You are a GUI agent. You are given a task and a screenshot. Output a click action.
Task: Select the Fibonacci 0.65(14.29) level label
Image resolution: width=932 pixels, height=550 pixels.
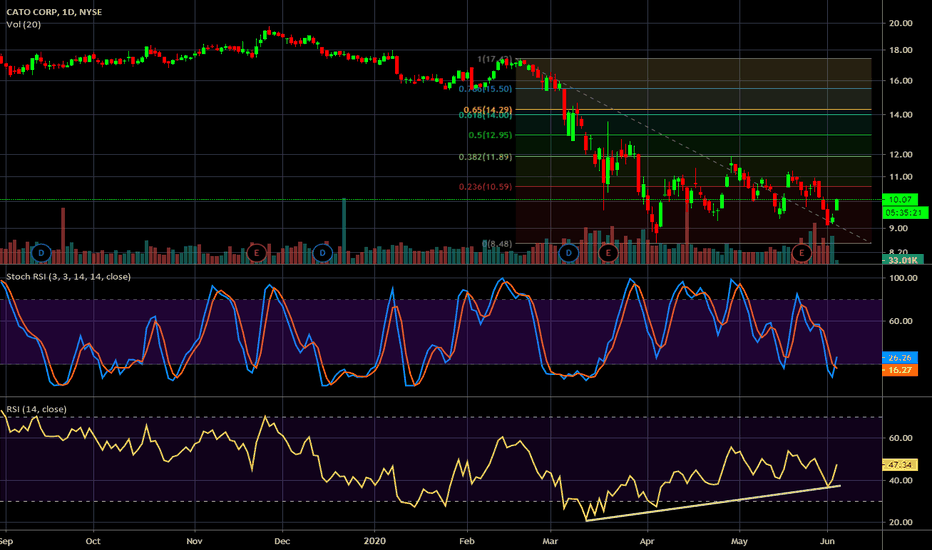[x=487, y=109]
